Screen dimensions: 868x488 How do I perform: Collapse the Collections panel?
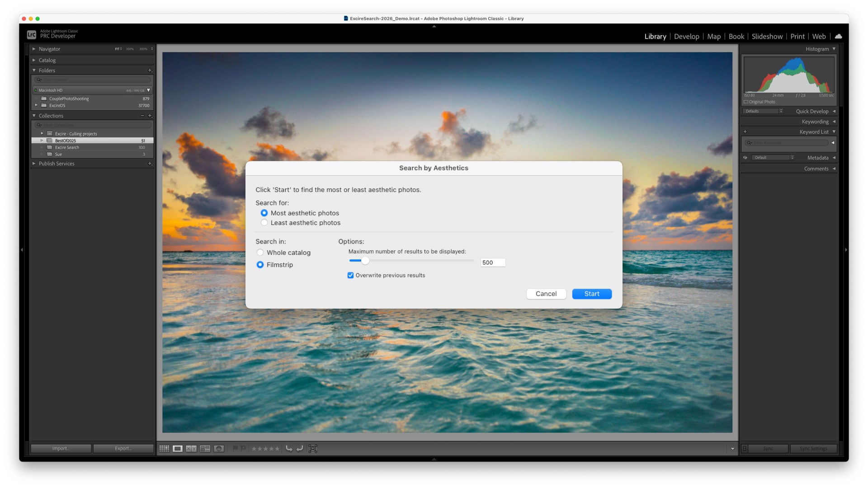click(x=34, y=116)
